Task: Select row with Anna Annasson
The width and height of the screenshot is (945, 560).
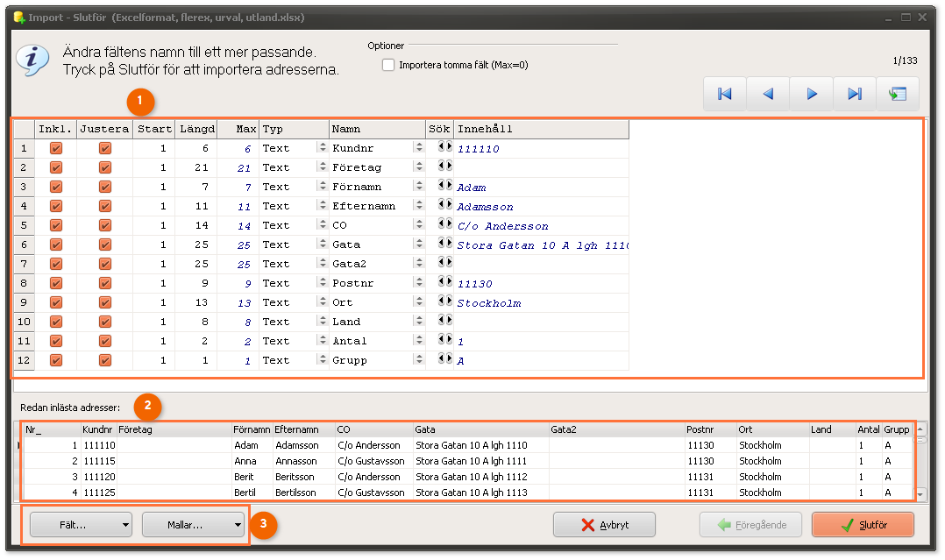Action: [x=468, y=461]
